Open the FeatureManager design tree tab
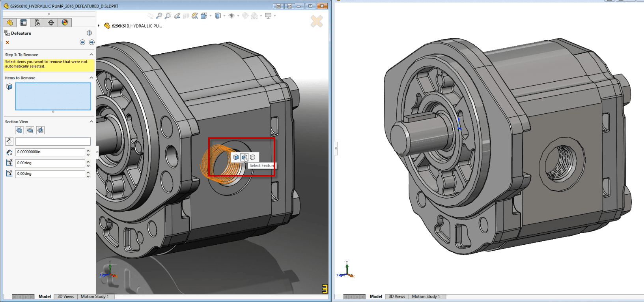Viewport: 644px width, 302px height. [9, 23]
